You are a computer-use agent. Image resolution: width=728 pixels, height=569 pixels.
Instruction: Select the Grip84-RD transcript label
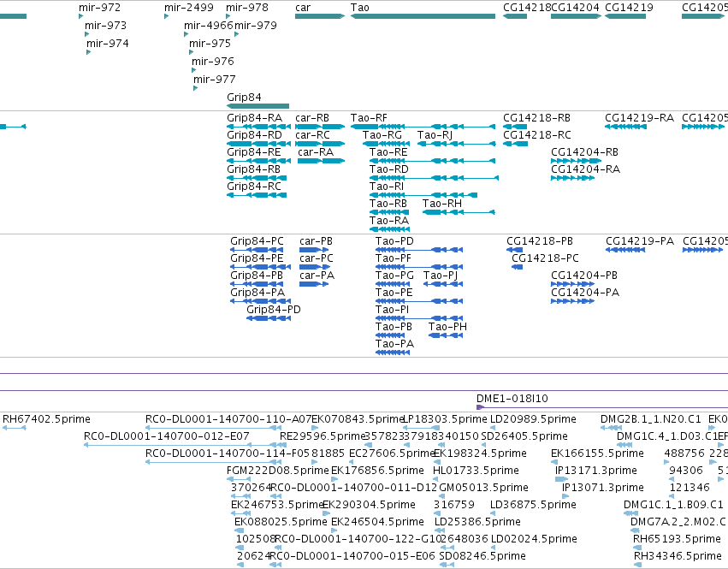[x=254, y=134]
